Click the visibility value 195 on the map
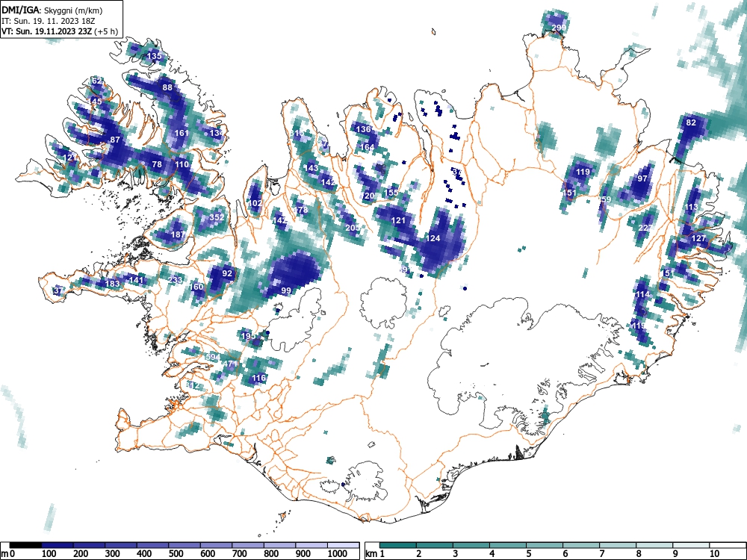The height and width of the screenshot is (560, 747). point(248,336)
